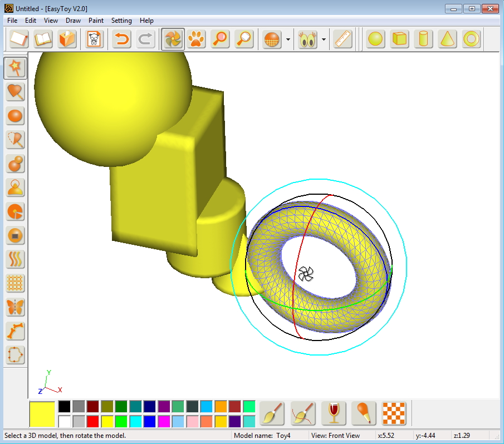Pick the black color swatch
The width and height of the screenshot is (504, 444).
(x=64, y=406)
